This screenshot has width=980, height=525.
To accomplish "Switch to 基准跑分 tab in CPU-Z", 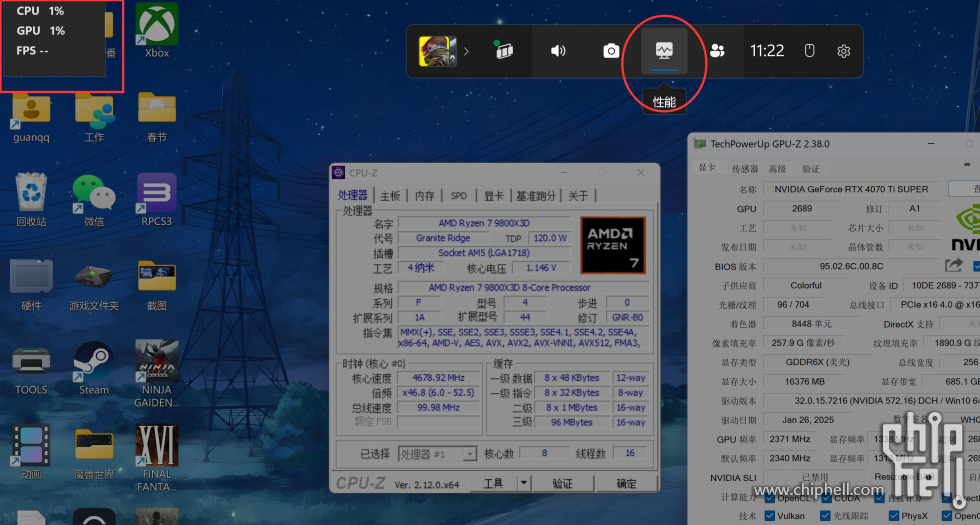I will coord(536,196).
